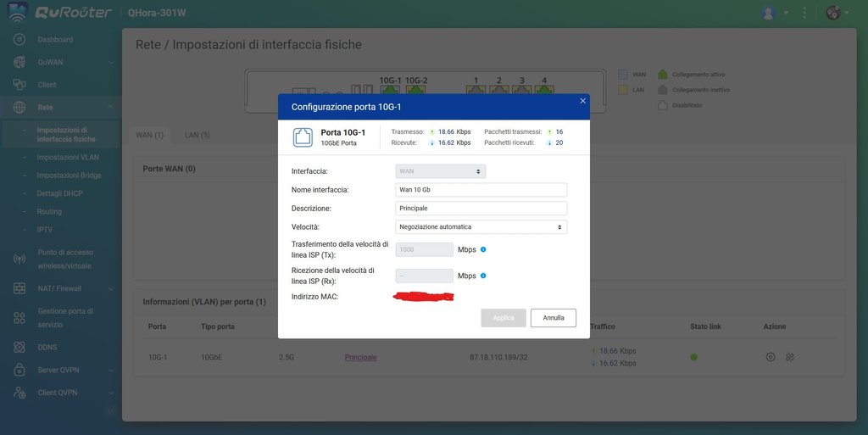Viewport: 868px width, 435px height.
Task: Click the Dashboard icon in the sidebar
Action: tap(19, 40)
